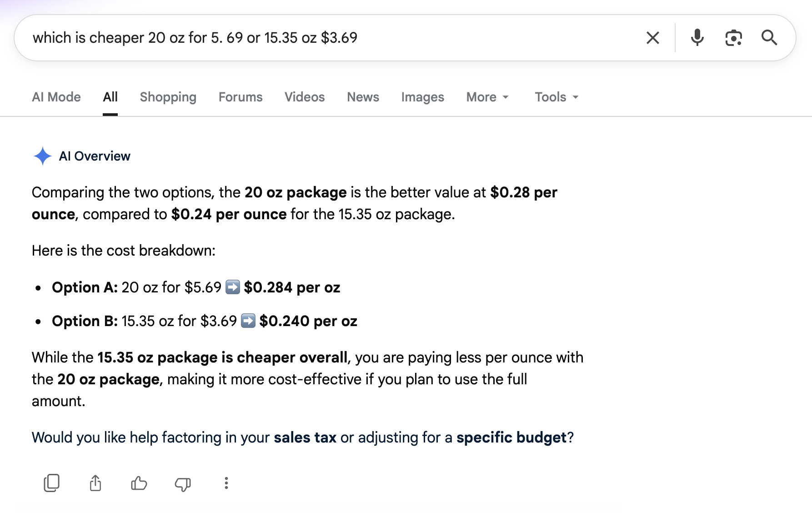Select the Videos tab
Screen dimensions: 812x513
click(x=305, y=97)
